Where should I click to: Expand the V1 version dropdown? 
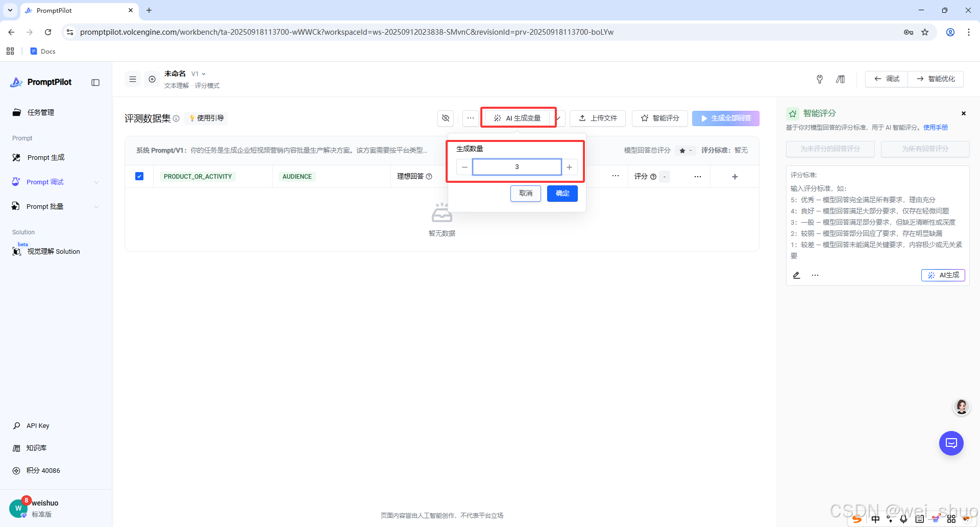point(199,74)
